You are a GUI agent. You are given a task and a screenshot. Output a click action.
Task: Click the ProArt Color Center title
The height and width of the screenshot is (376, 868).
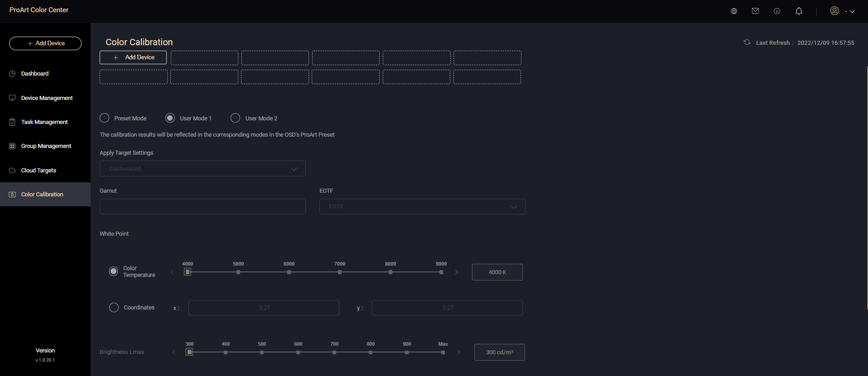point(39,10)
